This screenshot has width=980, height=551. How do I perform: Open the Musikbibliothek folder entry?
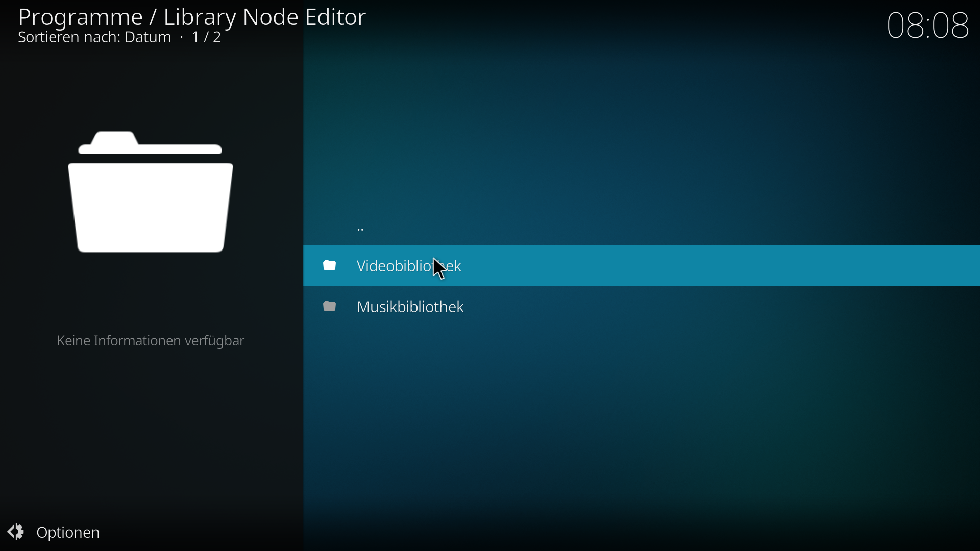tap(642, 307)
